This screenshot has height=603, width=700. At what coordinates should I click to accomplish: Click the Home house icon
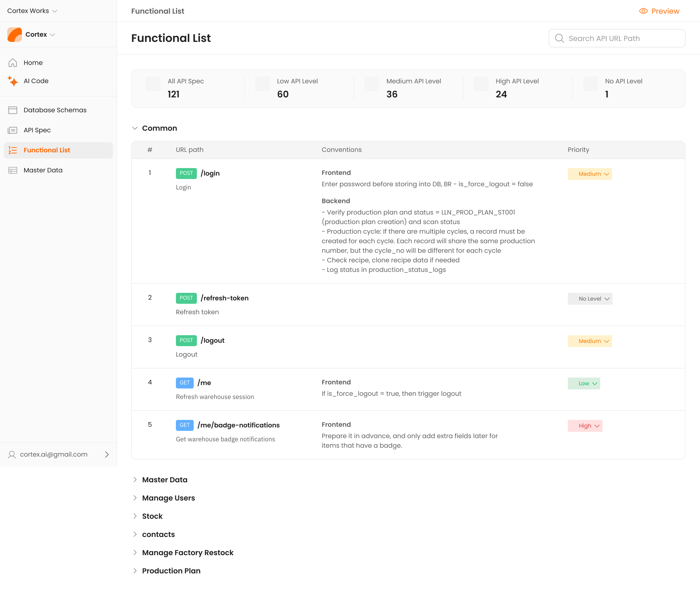point(13,63)
